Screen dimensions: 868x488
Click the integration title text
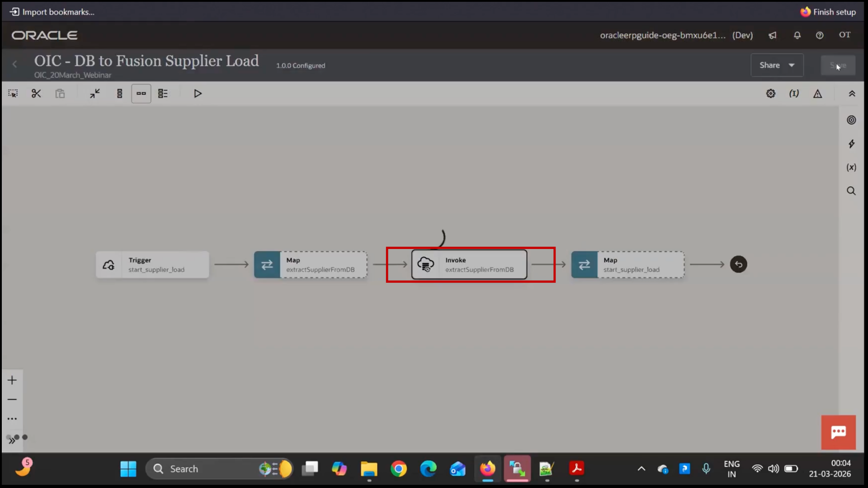(x=146, y=61)
